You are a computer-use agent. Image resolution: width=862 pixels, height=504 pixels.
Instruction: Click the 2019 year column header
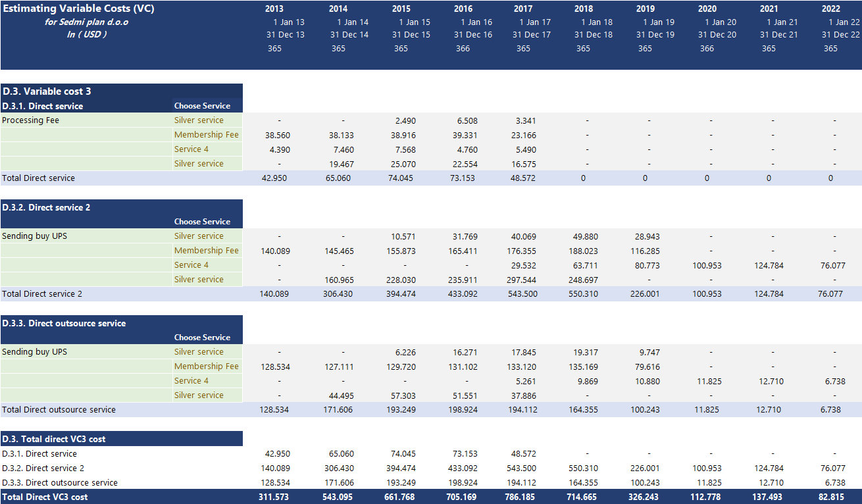pos(646,9)
